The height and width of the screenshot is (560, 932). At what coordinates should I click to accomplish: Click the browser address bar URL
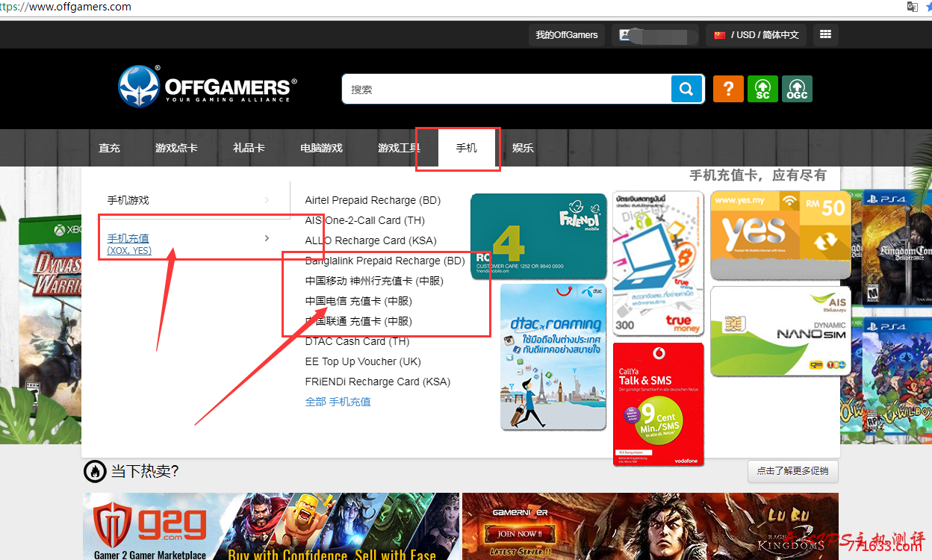[66, 7]
